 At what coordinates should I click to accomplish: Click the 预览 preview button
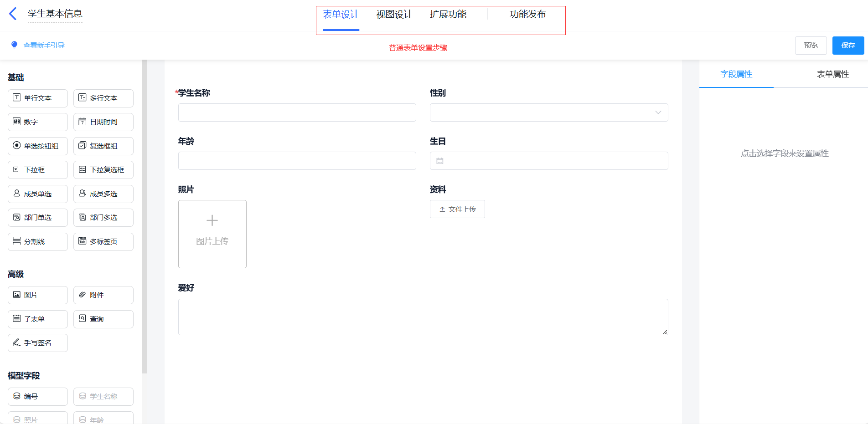click(811, 46)
